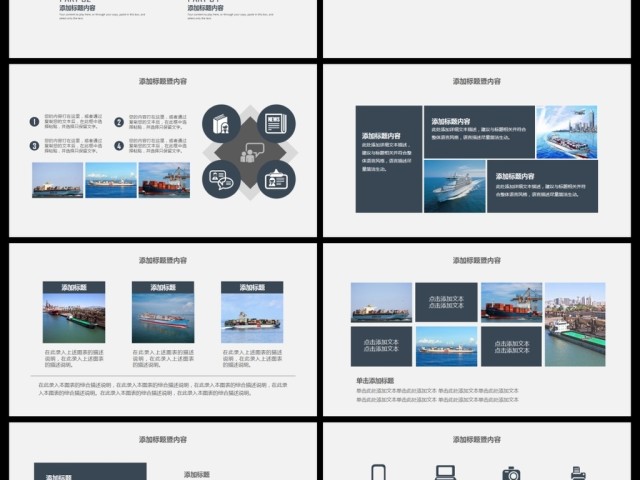Click the number 4 bullet circle
Viewport: 640px width, 480px height.
pos(119,146)
